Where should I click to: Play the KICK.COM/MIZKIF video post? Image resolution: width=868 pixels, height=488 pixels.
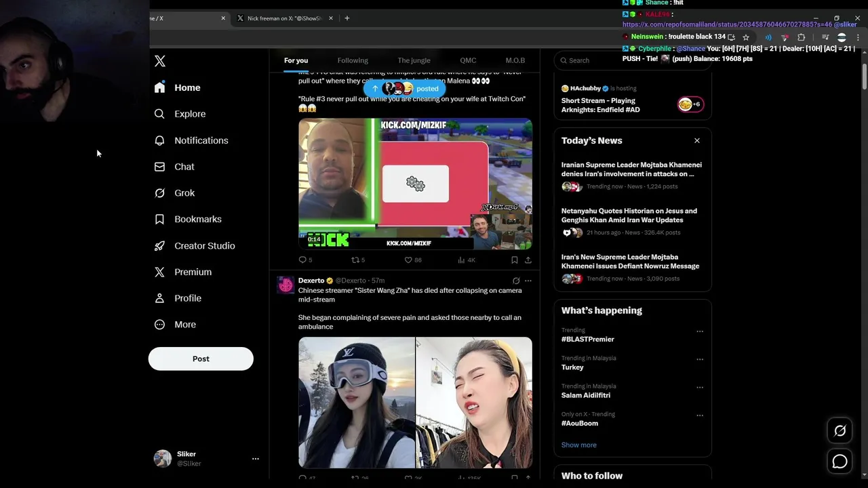point(415,184)
